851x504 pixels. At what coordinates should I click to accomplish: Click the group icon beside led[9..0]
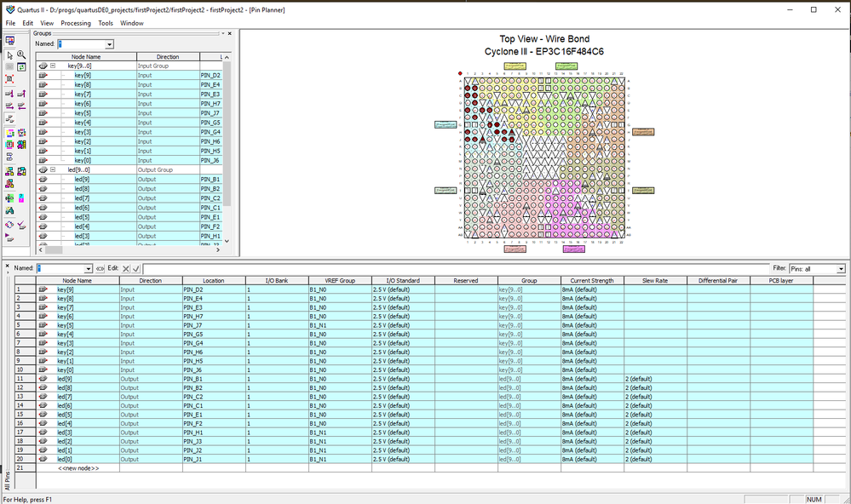coord(43,169)
